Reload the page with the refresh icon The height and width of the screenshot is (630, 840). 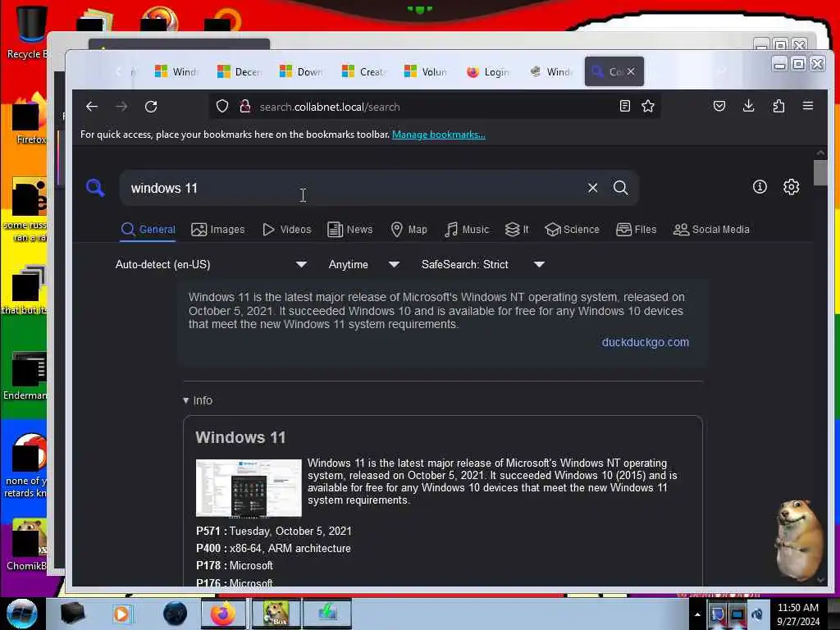click(151, 107)
